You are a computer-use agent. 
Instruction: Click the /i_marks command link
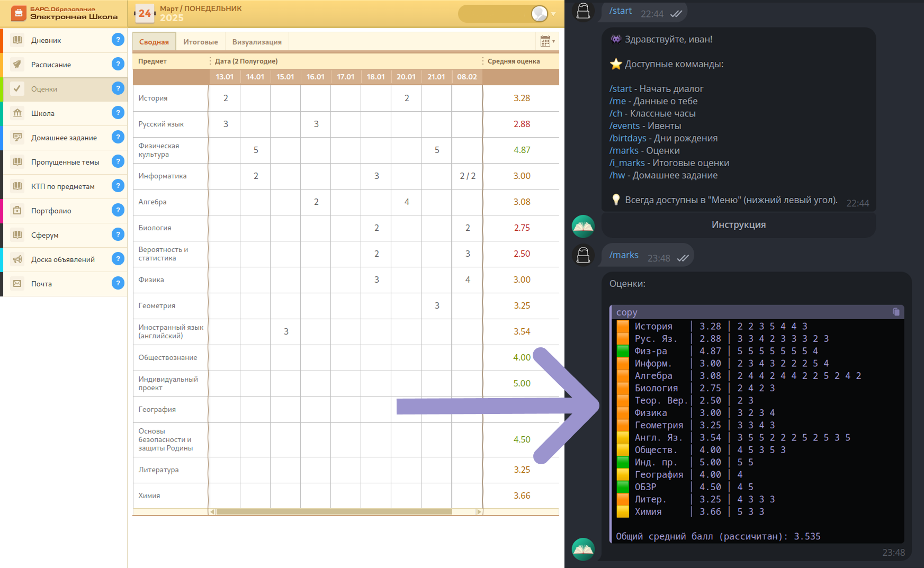click(x=627, y=163)
